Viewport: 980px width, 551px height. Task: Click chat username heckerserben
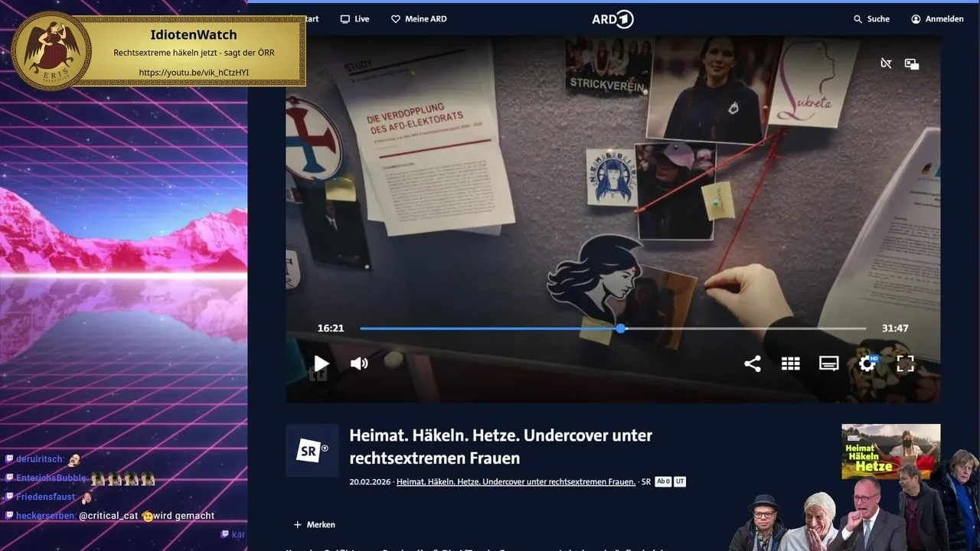[45, 516]
